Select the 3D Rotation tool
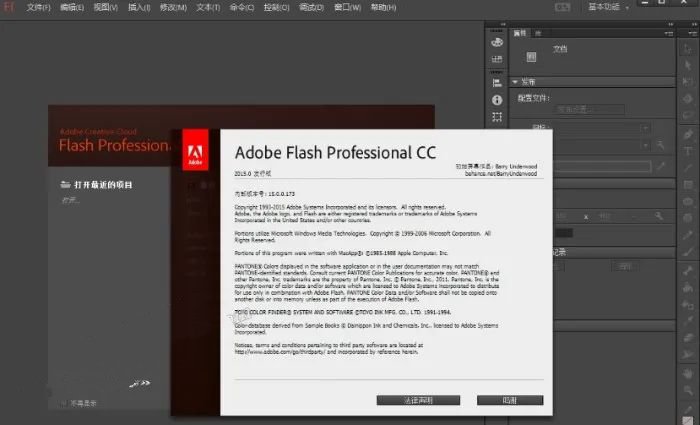The height and width of the screenshot is (425, 700). coord(688,99)
